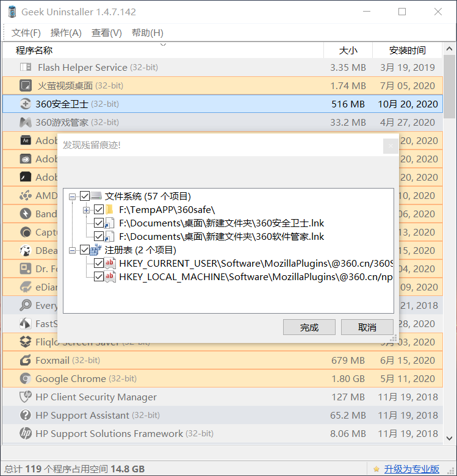457x476 pixels.
Task: Sort by the 大小 column header
Action: coord(348,50)
